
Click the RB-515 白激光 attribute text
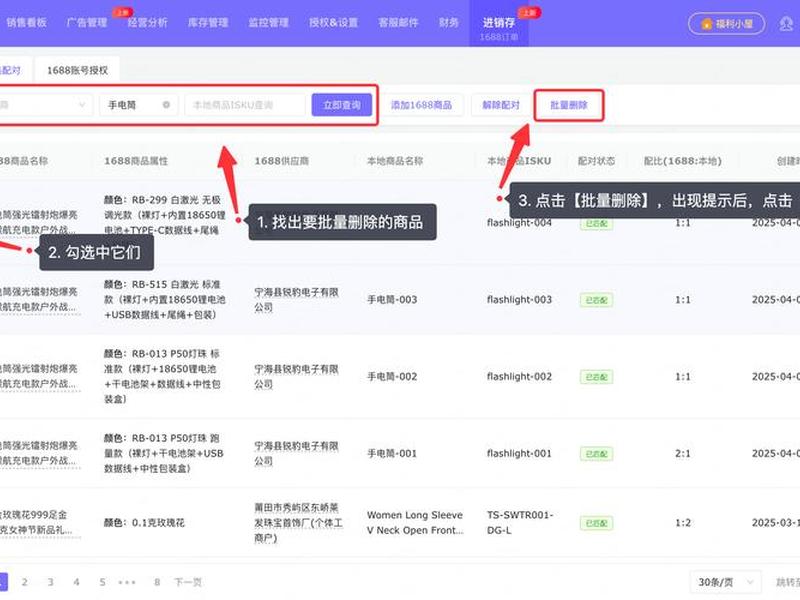coord(164,299)
